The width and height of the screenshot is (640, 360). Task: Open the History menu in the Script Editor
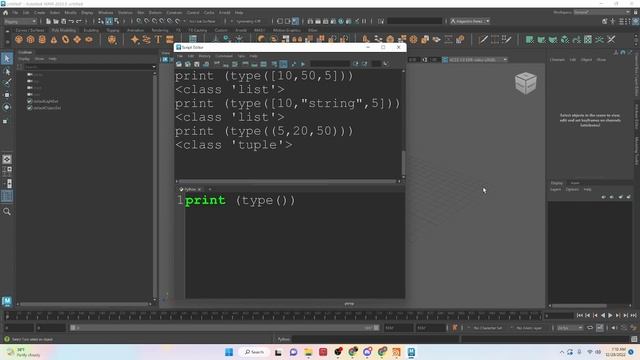(x=204, y=56)
